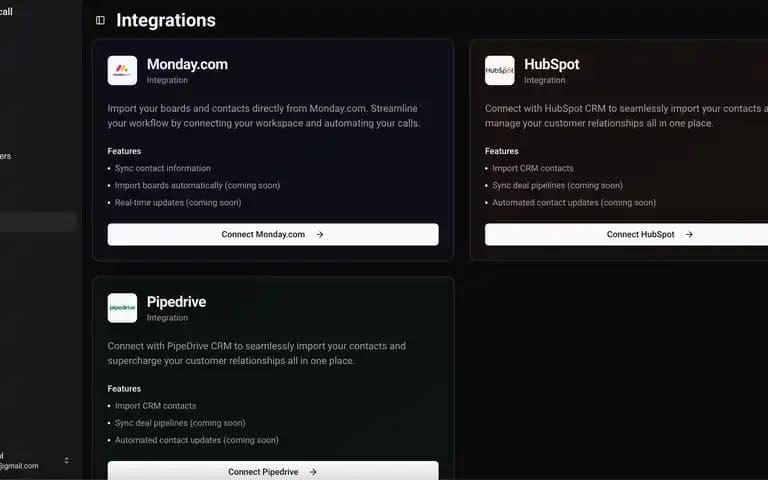Click the Integrations page heading
Viewport: 768px width, 480px height.
pyautogui.click(x=166, y=20)
